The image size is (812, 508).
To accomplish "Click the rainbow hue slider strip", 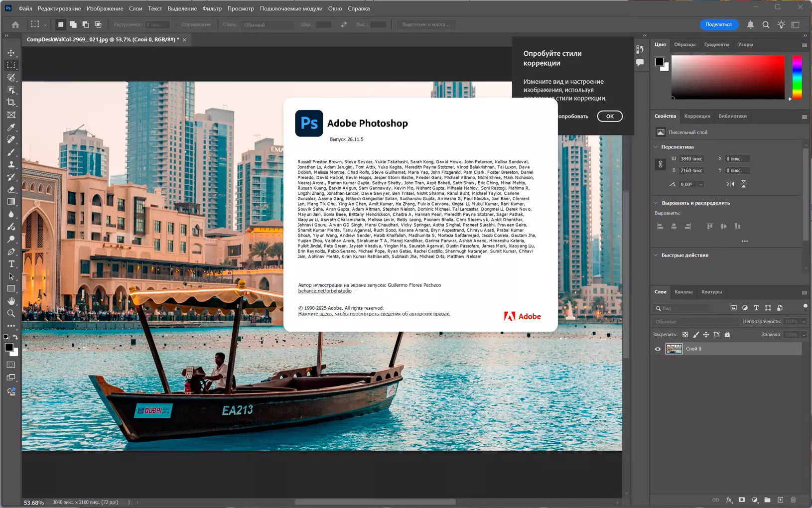I will (797, 77).
